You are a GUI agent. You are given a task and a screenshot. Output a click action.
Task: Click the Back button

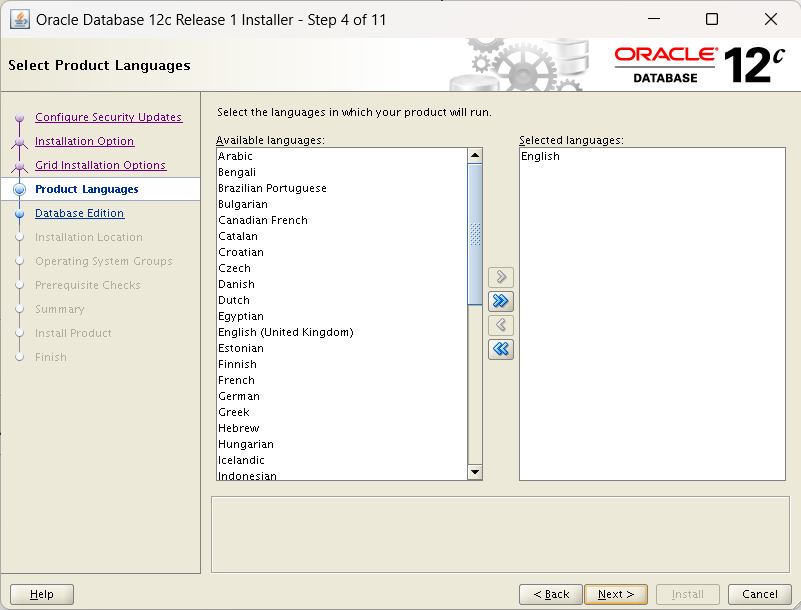(x=551, y=594)
